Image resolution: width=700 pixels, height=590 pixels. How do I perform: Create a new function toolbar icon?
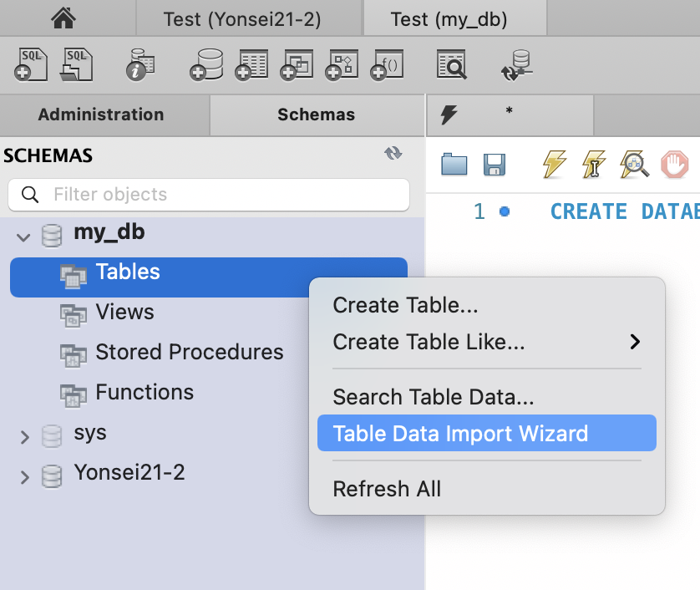pyautogui.click(x=387, y=64)
